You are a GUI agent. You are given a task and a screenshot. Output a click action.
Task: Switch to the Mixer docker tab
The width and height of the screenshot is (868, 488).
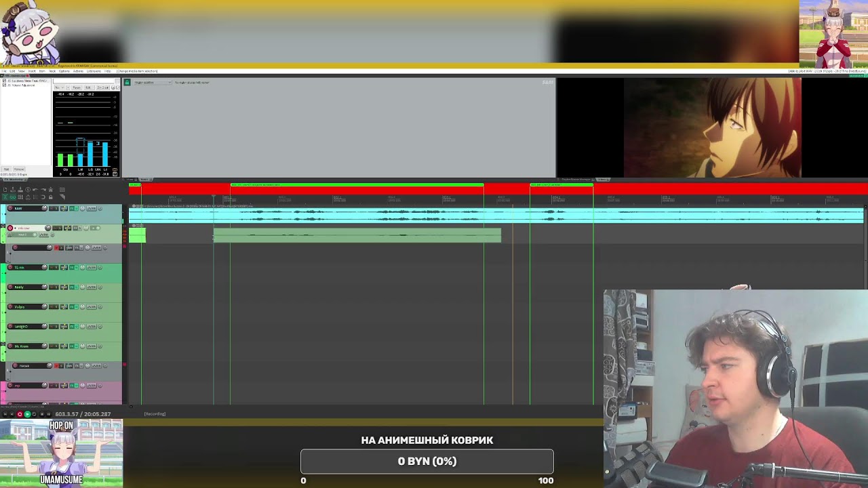coord(132,179)
